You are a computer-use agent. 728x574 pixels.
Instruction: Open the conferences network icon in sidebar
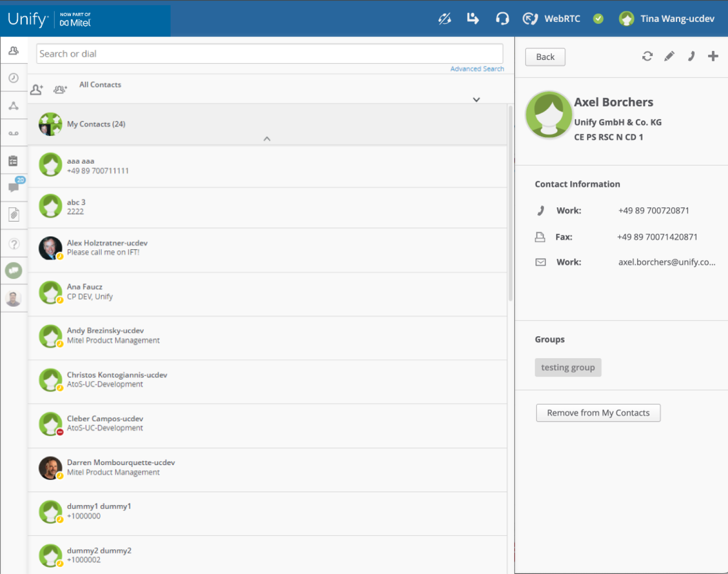14,106
